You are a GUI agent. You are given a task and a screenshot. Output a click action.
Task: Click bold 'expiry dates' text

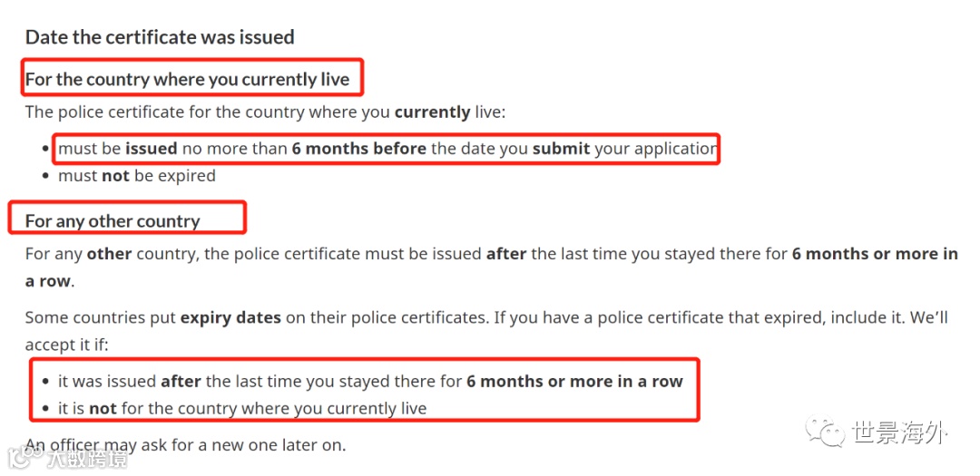(x=230, y=318)
